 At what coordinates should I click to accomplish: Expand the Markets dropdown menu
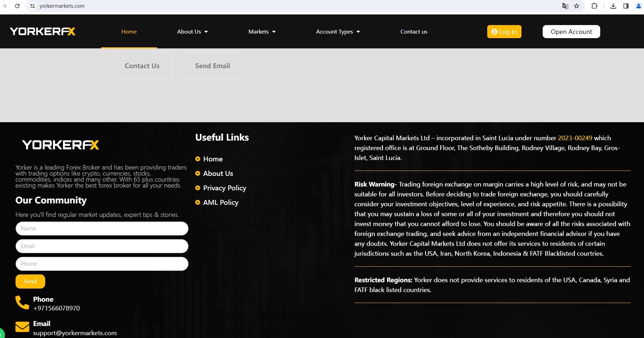[x=262, y=31]
